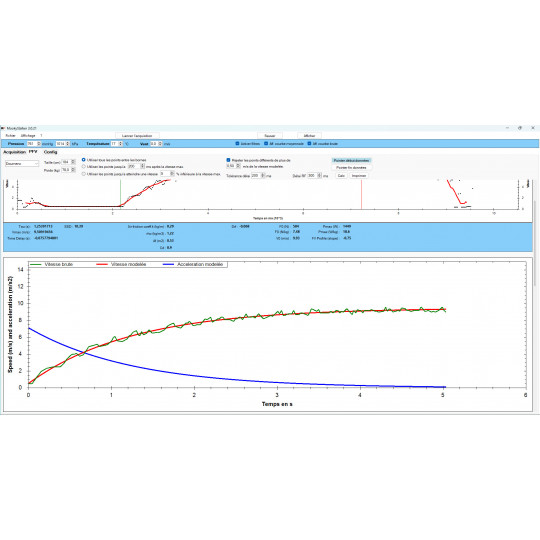The height and width of the screenshot is (540, 540).
Task: Click the Pression mmHg spinner arrows
Action: point(39,144)
